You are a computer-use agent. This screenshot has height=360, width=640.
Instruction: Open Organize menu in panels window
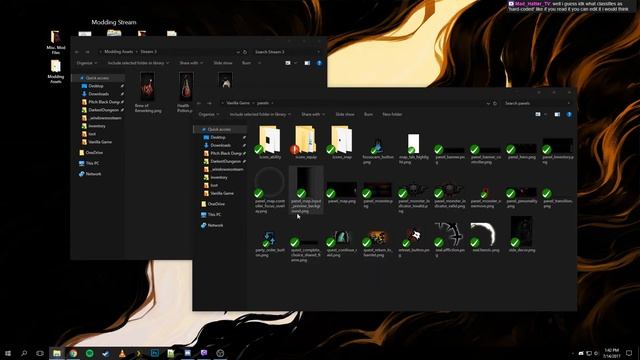pyautogui.click(x=209, y=115)
